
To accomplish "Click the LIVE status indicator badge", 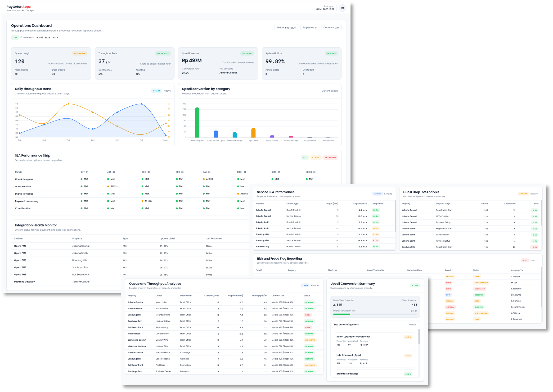I will (x=15, y=37).
